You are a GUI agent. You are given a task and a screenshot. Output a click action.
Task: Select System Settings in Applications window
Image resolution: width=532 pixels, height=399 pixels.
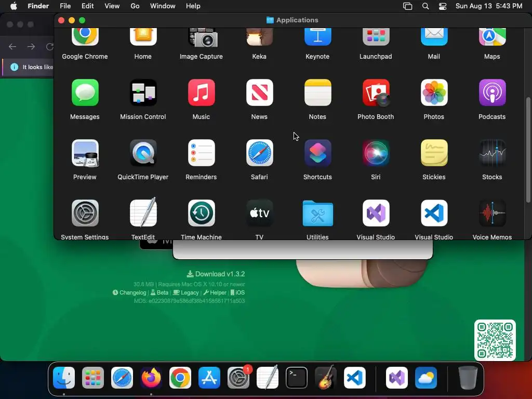pyautogui.click(x=85, y=213)
